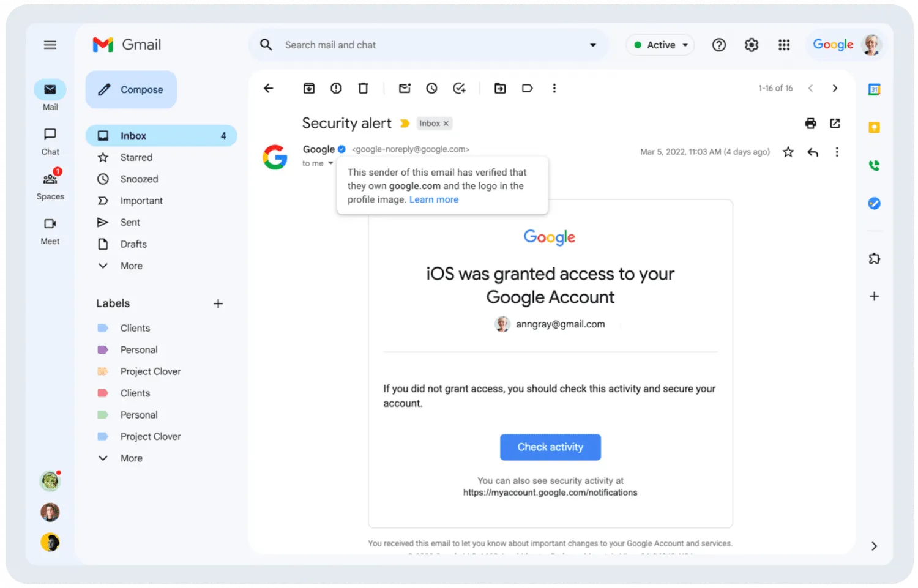Open the Drafts folder

point(133,244)
